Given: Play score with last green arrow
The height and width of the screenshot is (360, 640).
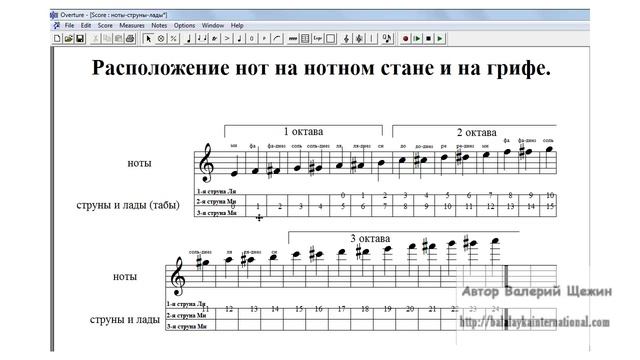Looking at the screenshot, I should (440, 39).
